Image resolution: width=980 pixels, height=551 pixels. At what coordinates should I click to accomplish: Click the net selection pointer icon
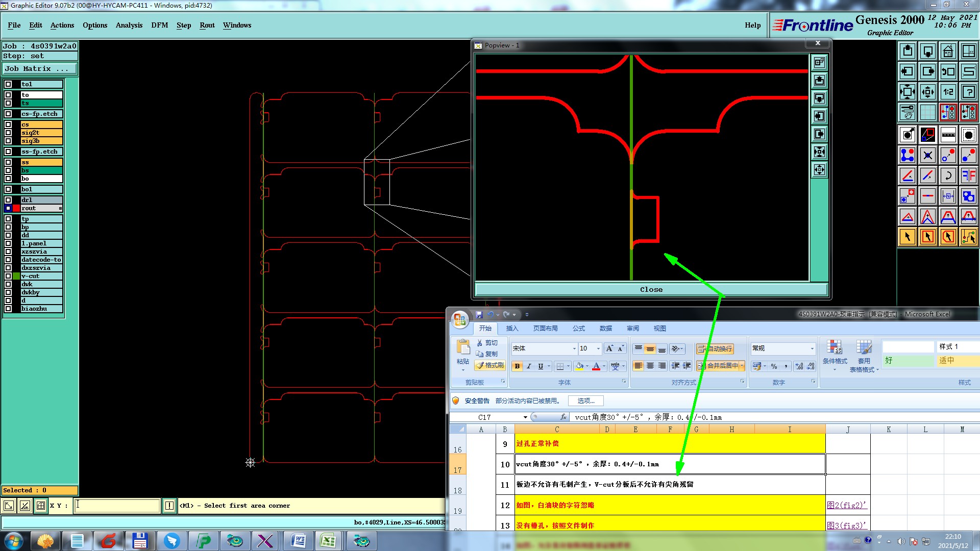(x=968, y=237)
